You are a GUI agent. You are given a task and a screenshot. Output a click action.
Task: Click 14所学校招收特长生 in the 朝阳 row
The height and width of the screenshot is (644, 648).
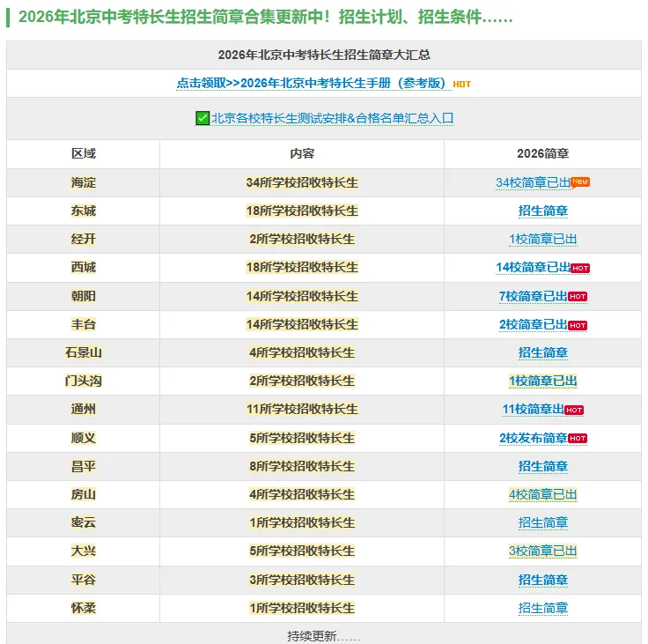click(302, 296)
